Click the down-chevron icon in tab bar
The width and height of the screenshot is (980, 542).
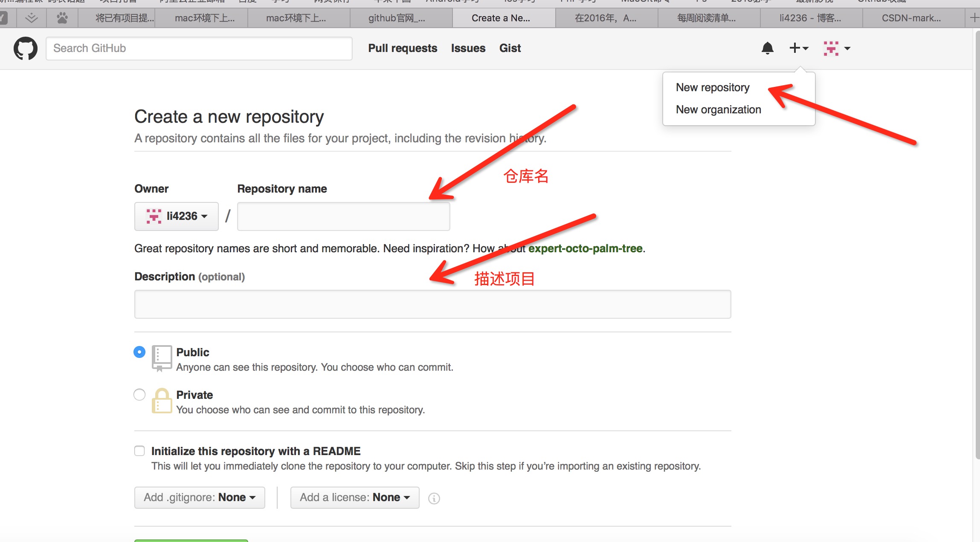pyautogui.click(x=32, y=18)
